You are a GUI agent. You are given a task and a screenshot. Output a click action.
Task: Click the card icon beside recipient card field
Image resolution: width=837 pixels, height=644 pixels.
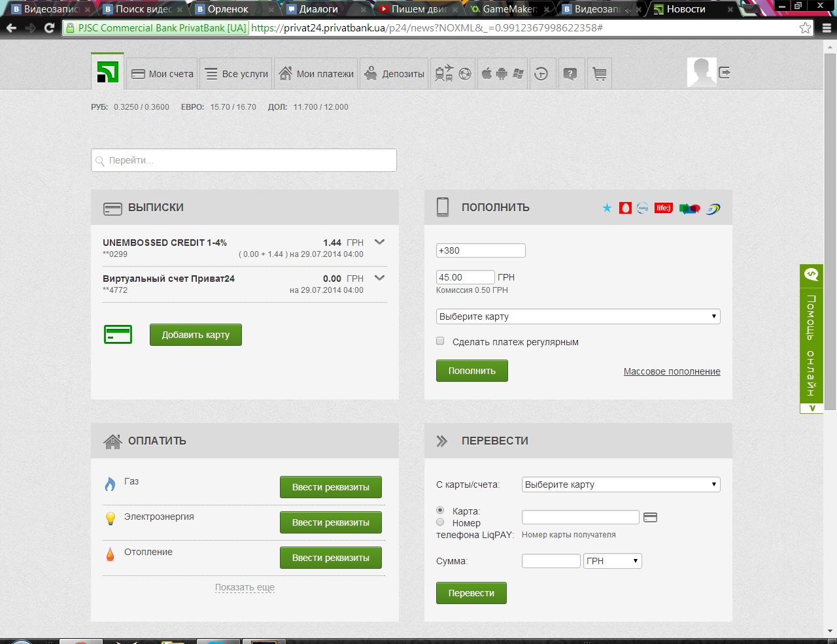[650, 517]
